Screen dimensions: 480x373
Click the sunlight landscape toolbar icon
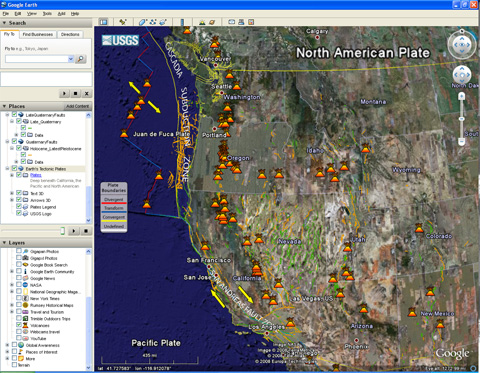202,22
